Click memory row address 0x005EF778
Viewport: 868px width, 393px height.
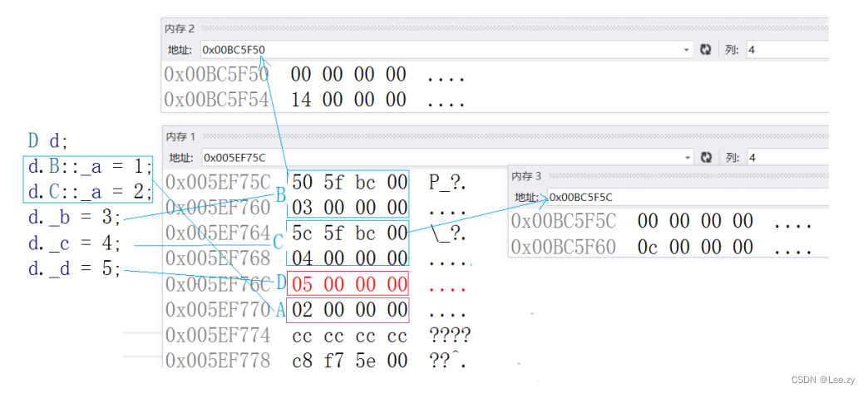coord(218,361)
